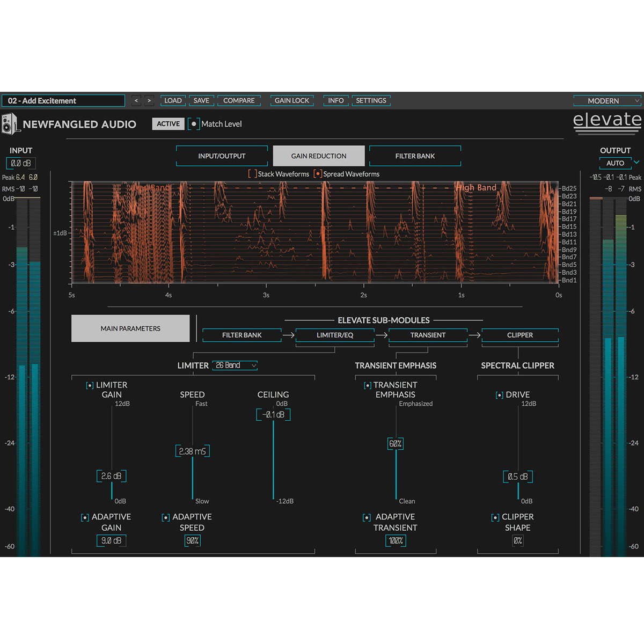Open the INFO button
Viewport: 644px width, 644px height.
point(336,100)
